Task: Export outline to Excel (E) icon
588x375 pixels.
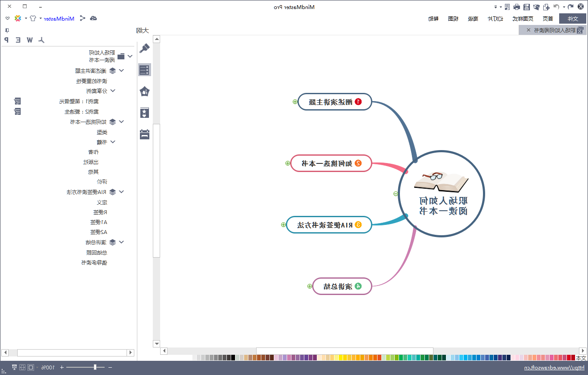Action: 18,40
